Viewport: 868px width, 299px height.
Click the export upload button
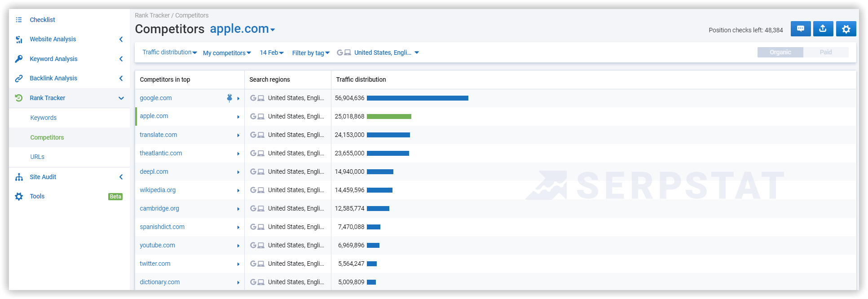823,29
